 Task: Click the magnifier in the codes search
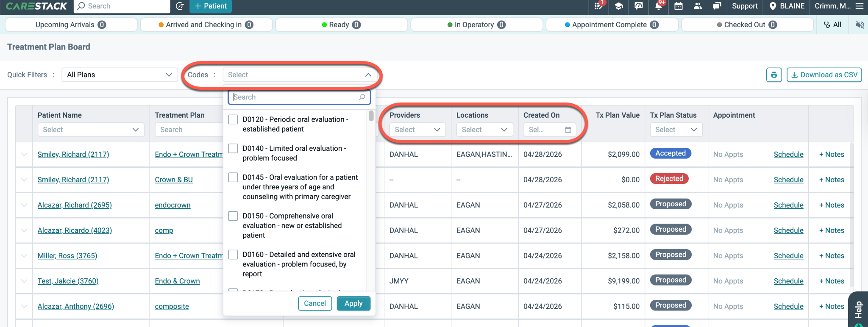(362, 97)
